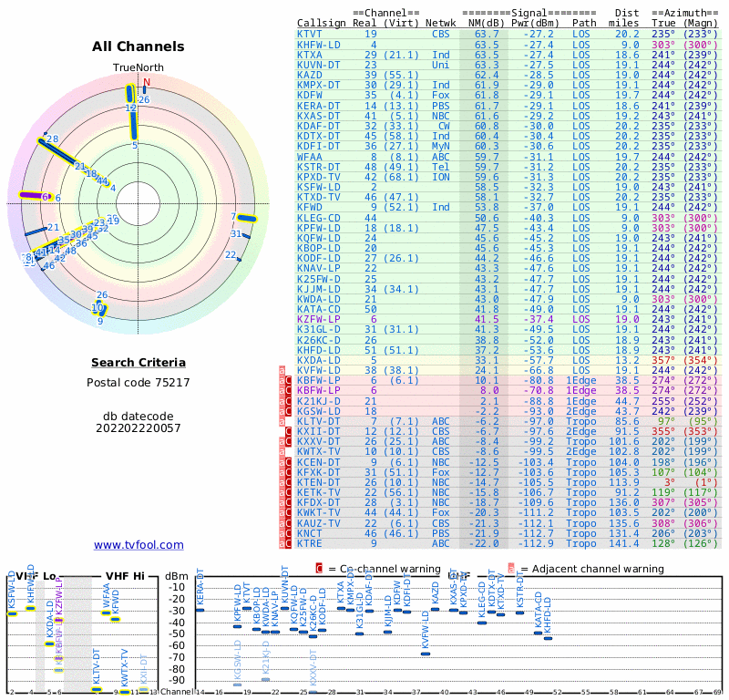Select KODF-LD callsign in the table

(x=318, y=258)
